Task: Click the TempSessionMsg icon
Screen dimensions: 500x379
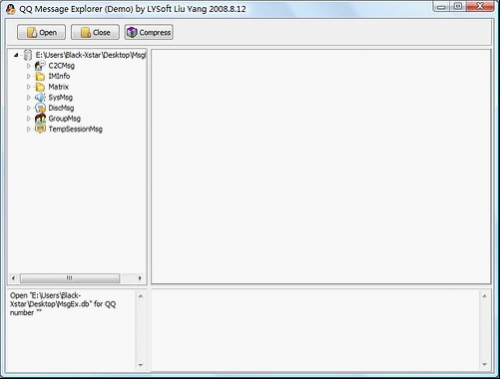Action: 40,129
